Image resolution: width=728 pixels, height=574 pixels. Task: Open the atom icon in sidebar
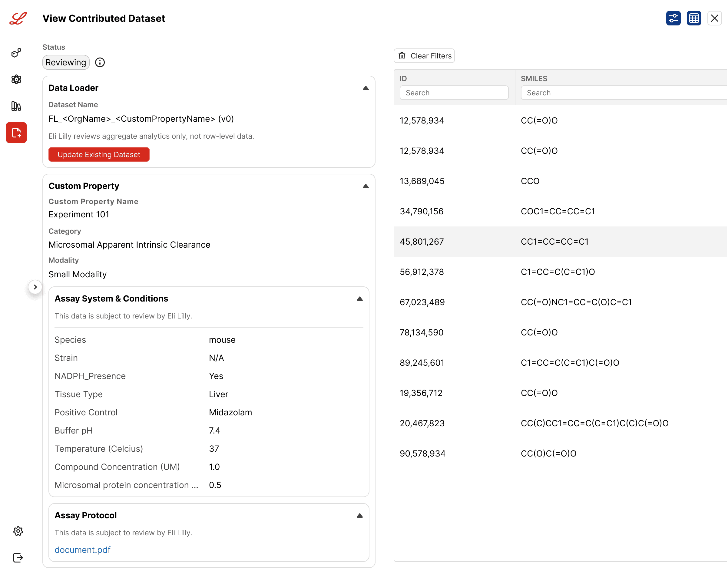coord(16,79)
